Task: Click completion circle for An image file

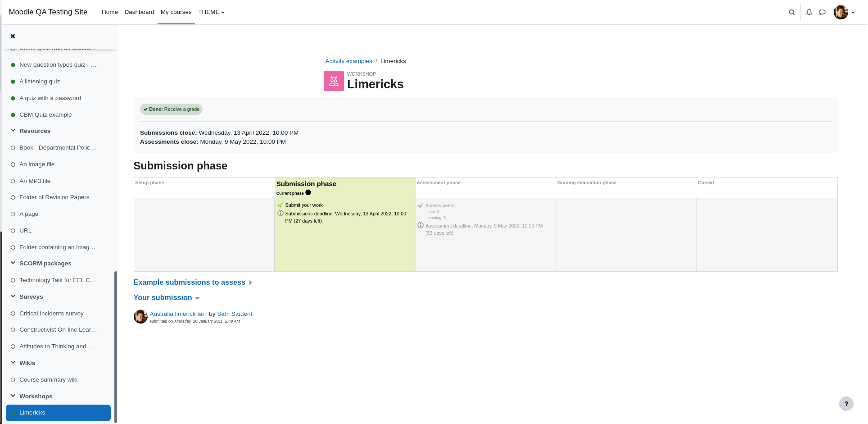Action: point(13,164)
